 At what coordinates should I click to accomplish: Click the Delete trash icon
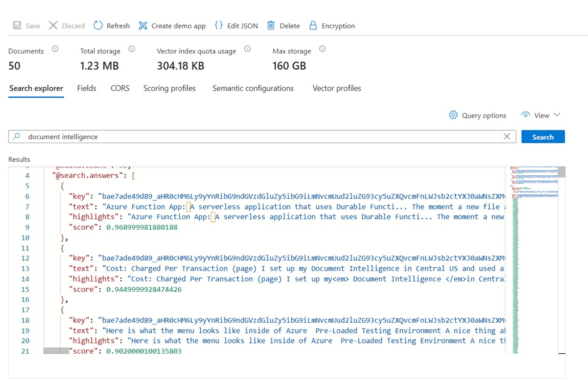271,26
